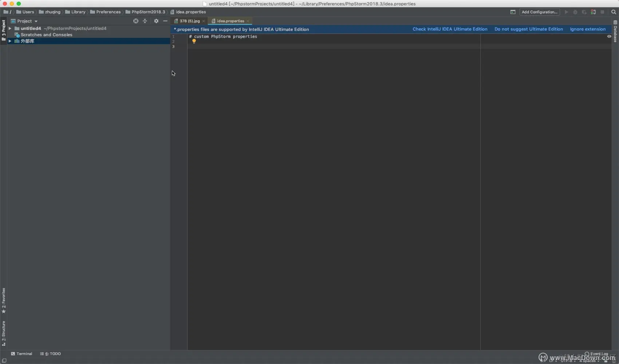This screenshot has width=619, height=364.
Task: Click the untitled4 folder icon
Action: tap(17, 28)
